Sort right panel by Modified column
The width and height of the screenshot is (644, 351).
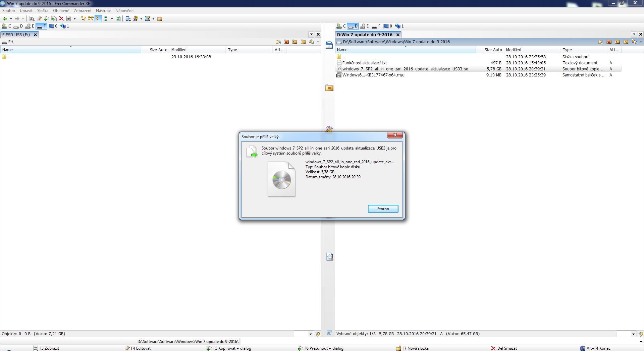[532, 50]
